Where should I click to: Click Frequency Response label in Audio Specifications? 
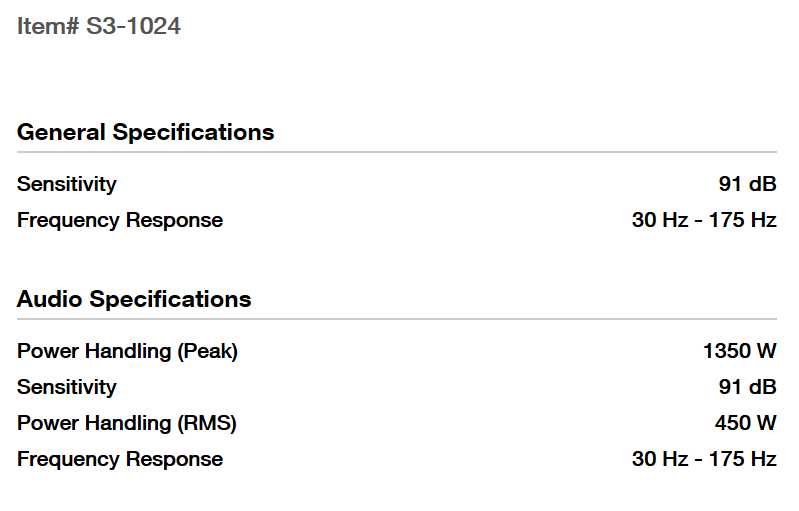click(x=120, y=459)
